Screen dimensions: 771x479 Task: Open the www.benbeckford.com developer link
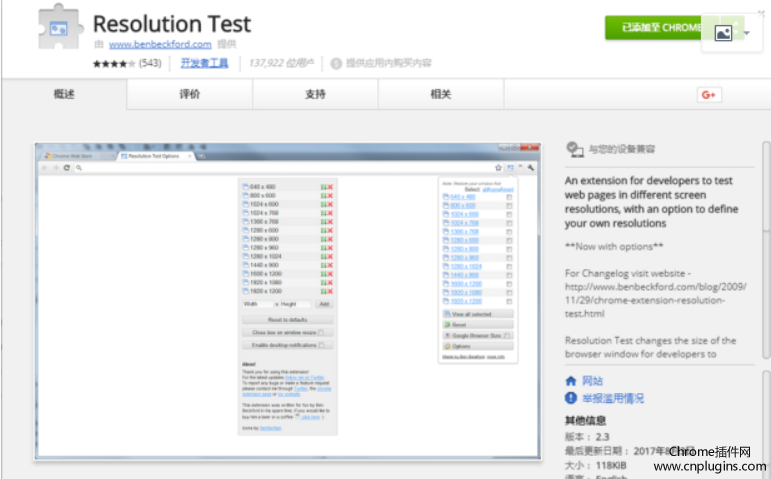click(160, 44)
